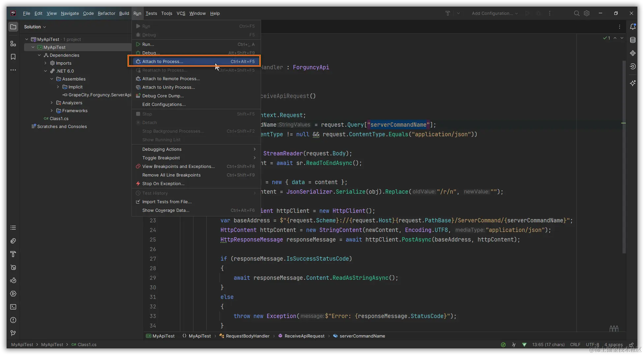Click the Search Everywhere magnifier icon

(x=576, y=13)
